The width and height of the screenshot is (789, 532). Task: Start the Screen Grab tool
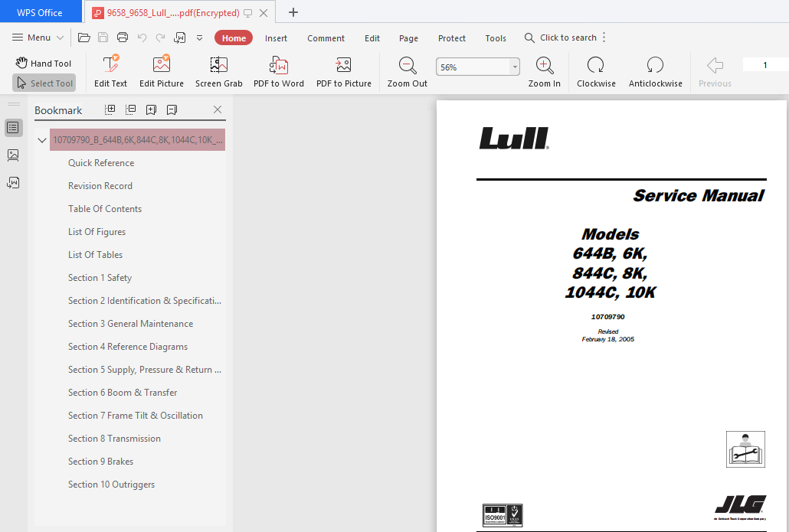(219, 71)
